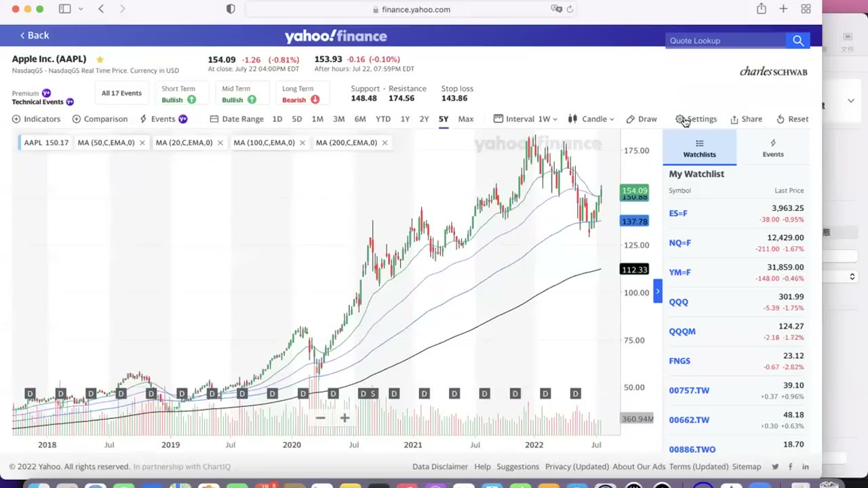
Task: Open the Sitemap footer link
Action: [746, 466]
